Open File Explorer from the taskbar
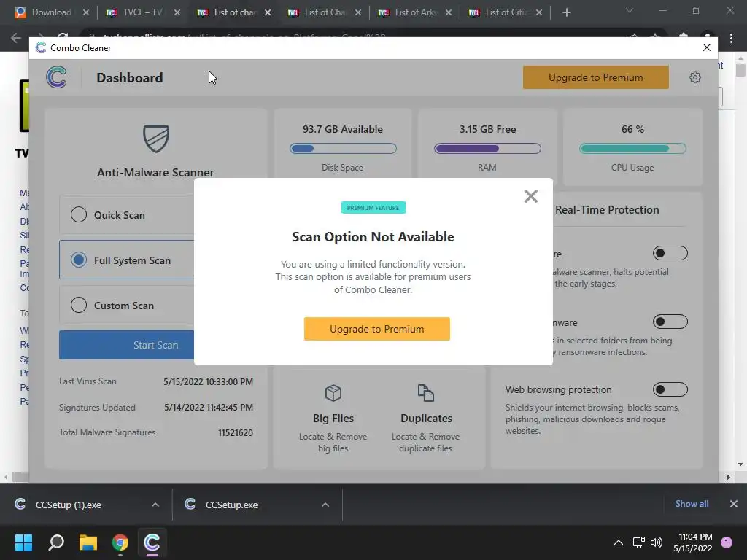 (x=88, y=542)
